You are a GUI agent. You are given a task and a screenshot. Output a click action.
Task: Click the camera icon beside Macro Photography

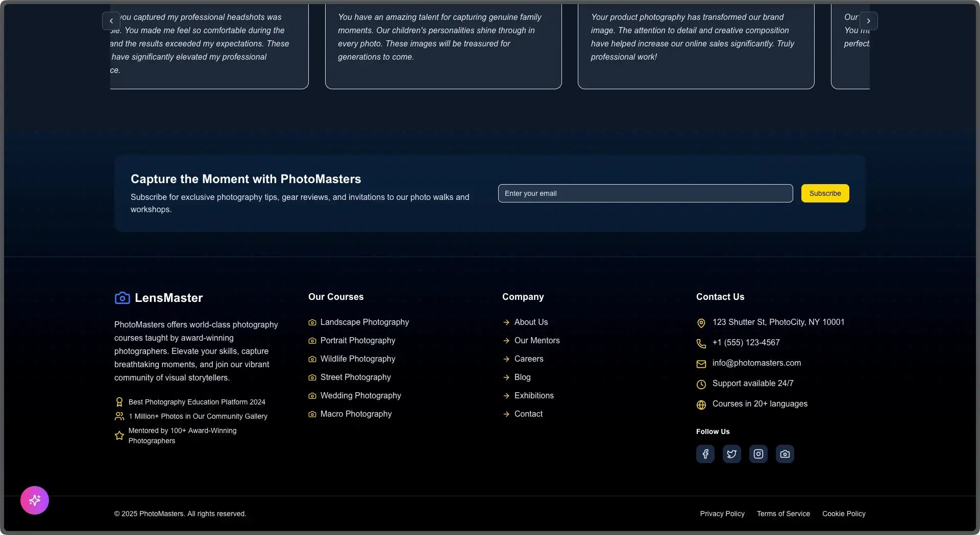click(312, 414)
